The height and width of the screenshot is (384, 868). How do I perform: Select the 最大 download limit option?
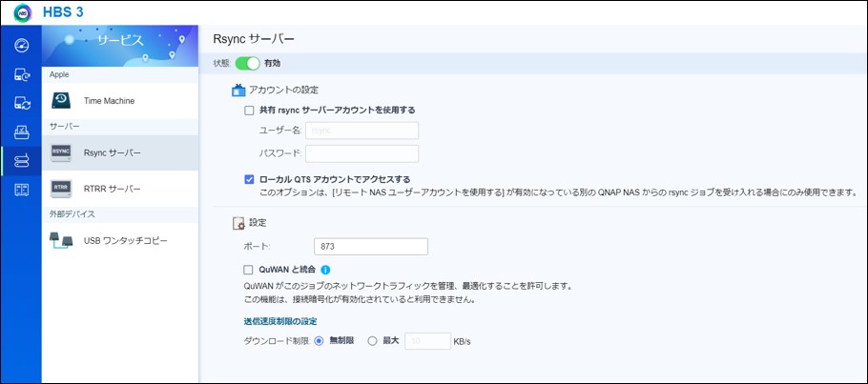(373, 340)
